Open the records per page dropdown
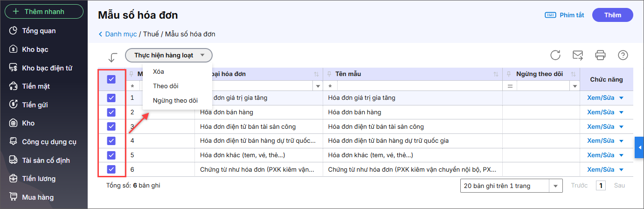This screenshot has height=209, width=644. tap(511, 186)
